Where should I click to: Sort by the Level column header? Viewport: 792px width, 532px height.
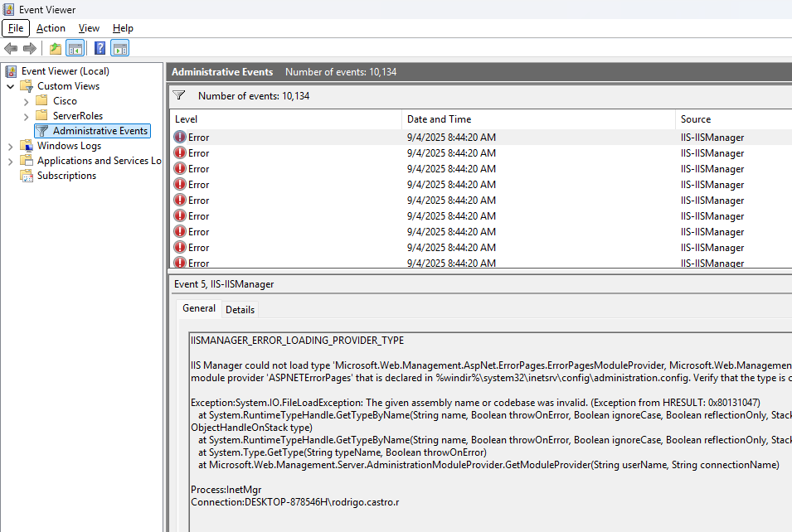point(286,119)
